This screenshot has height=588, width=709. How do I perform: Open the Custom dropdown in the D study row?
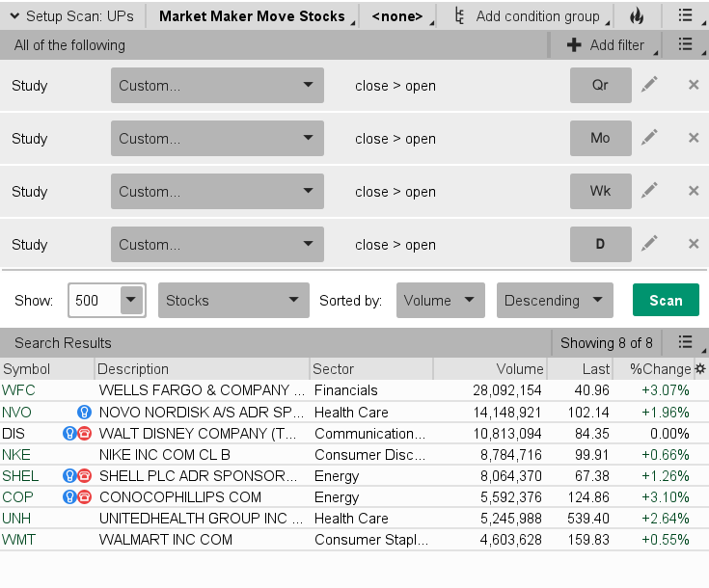pos(217,245)
